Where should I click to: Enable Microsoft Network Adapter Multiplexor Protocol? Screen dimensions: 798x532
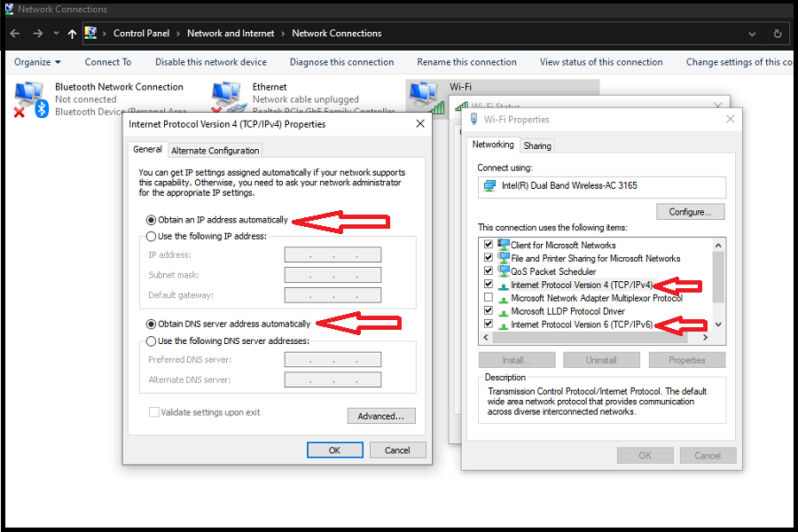click(x=486, y=298)
